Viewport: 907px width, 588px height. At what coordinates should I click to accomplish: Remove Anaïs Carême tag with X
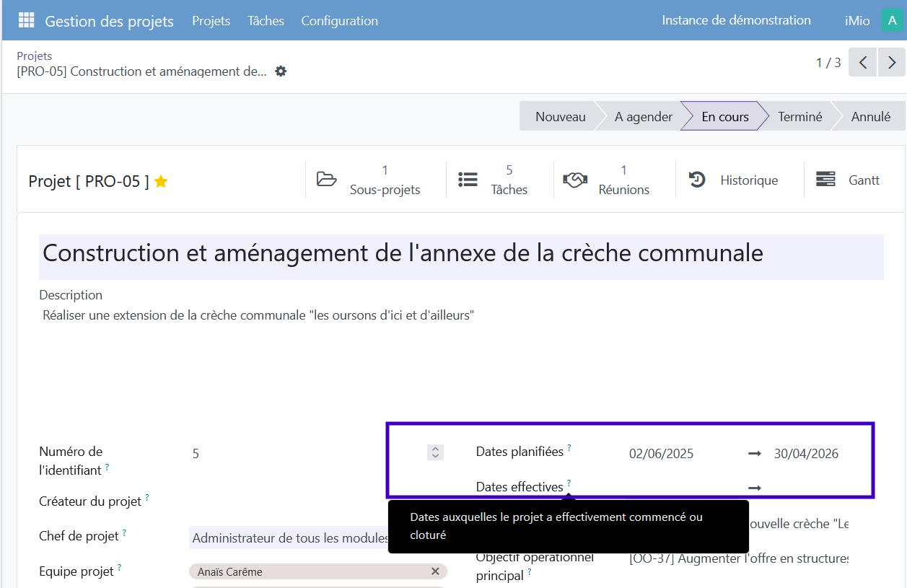[435, 571]
